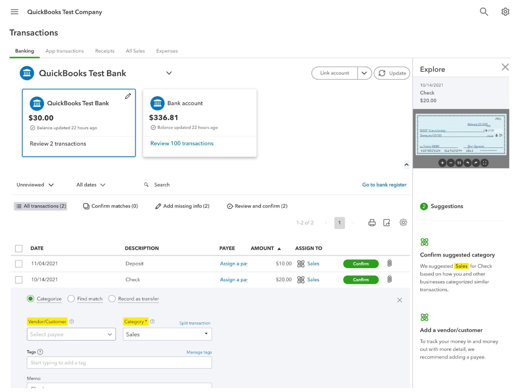Close the expanded Check transaction details
Image resolution: width=532 pixels, height=392 pixels.
(399, 300)
